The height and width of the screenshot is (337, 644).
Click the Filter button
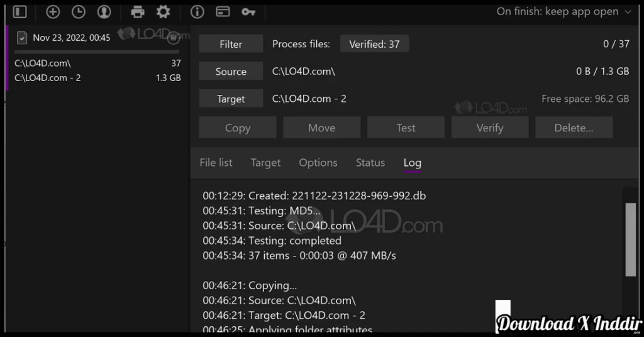231,44
